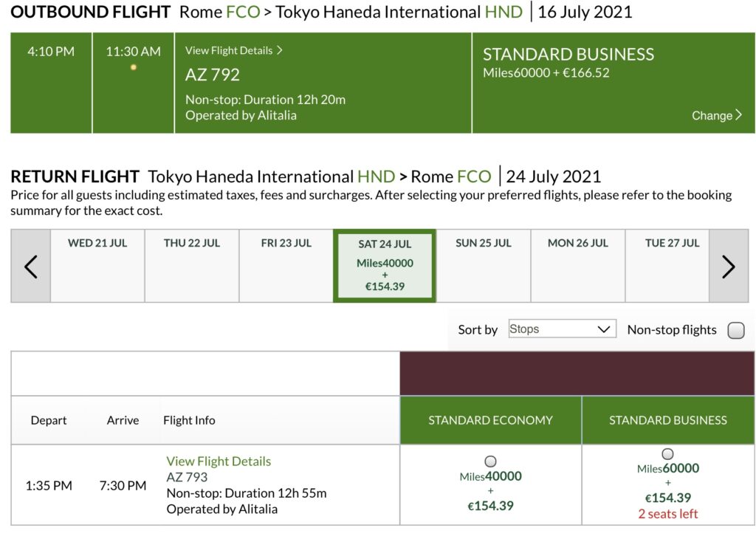Click the Standard Business column header

click(x=667, y=420)
